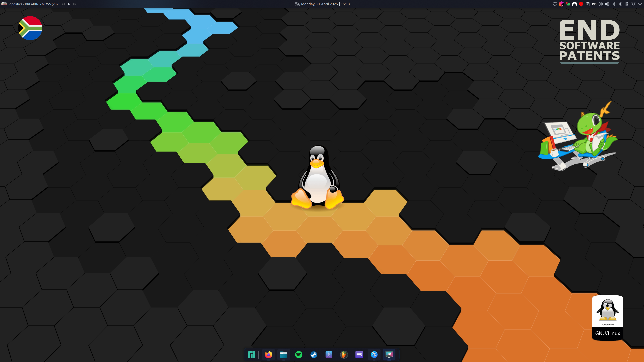Viewport: 644px width, 362px height.
Task: Open the Dolphin file manager in dock
Action: coord(283,354)
